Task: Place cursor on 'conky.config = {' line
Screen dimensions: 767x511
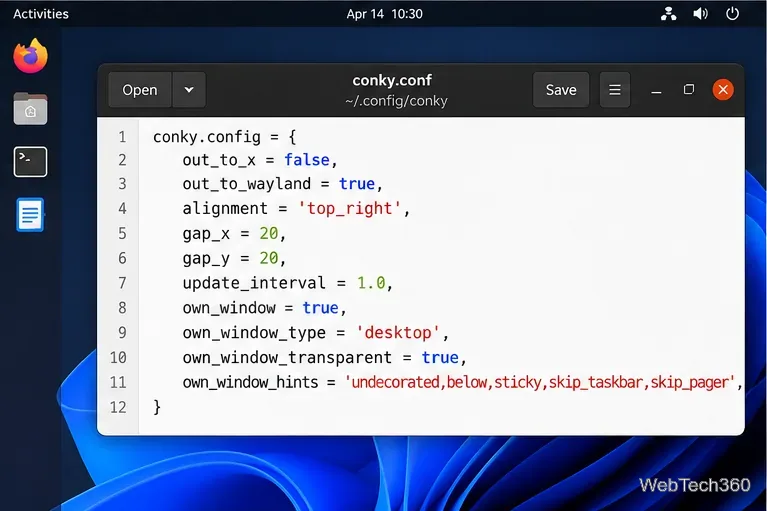Action: point(225,137)
